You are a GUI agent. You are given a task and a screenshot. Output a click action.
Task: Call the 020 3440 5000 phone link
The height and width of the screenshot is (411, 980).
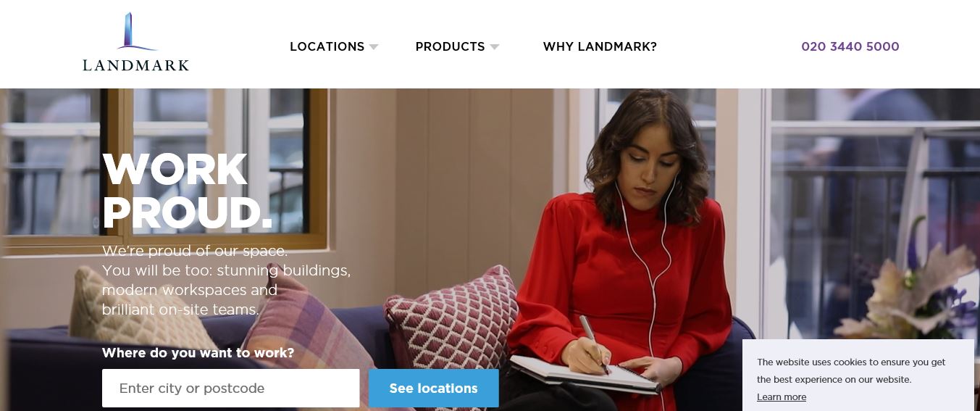tap(850, 46)
